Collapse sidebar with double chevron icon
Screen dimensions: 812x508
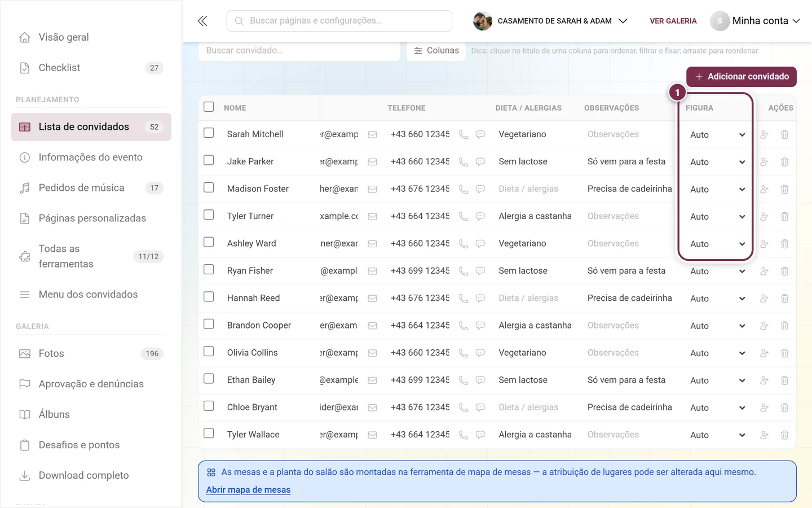202,21
